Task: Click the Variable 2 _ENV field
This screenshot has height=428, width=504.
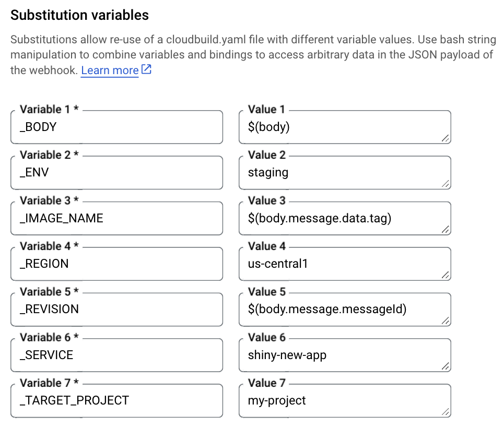Action: coord(116,172)
